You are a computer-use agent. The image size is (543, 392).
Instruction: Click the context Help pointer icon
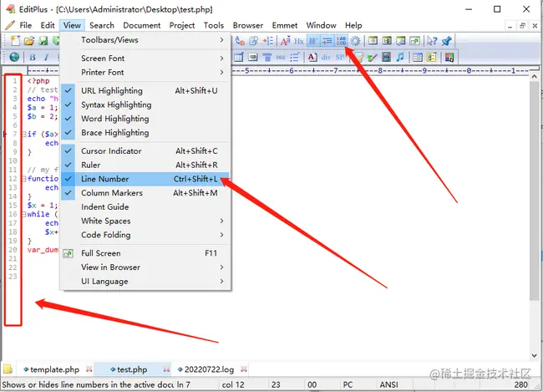(x=432, y=41)
